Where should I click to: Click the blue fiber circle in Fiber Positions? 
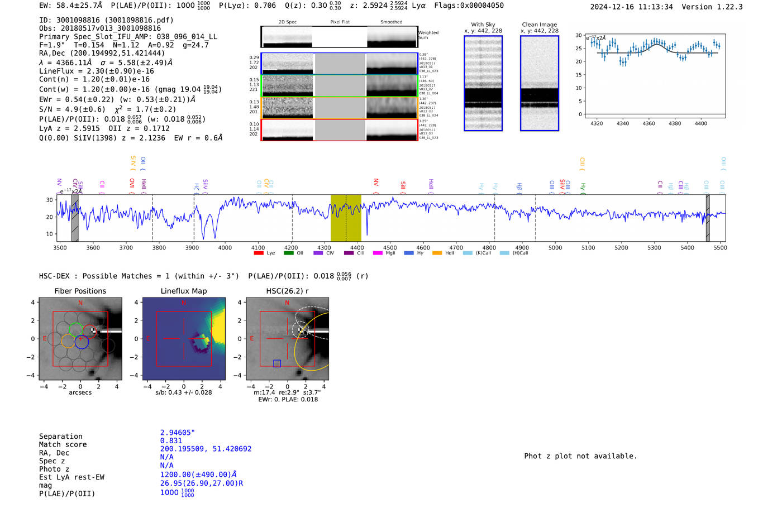pyautogui.click(x=82, y=342)
